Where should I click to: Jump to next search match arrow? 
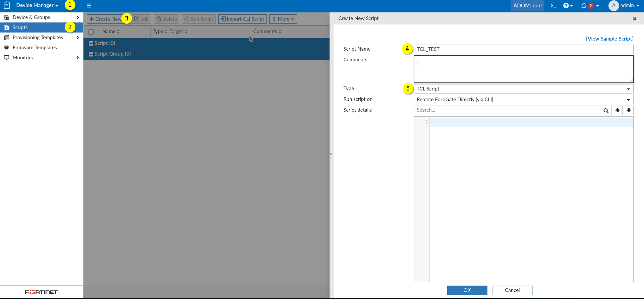click(629, 110)
